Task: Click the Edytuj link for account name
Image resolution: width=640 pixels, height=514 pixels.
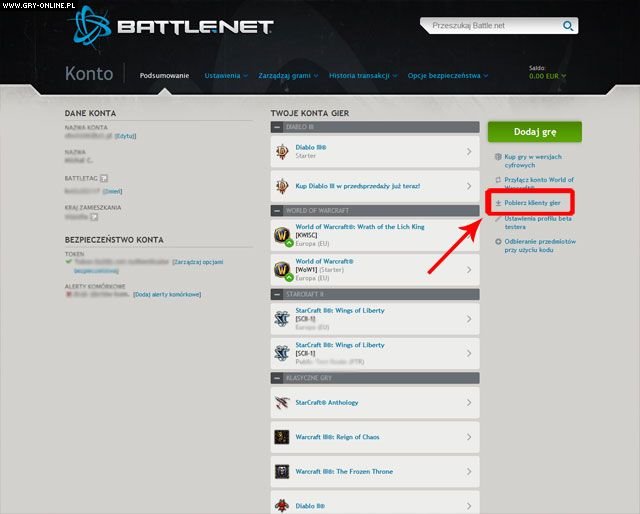Action: pos(125,136)
